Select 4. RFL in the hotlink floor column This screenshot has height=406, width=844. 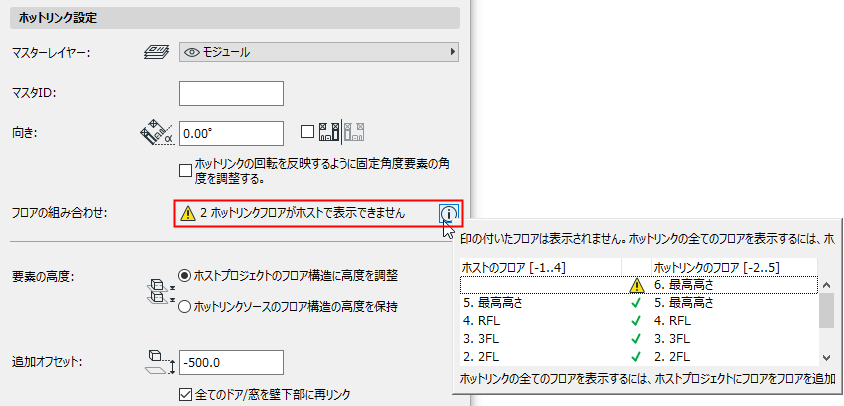(672, 321)
